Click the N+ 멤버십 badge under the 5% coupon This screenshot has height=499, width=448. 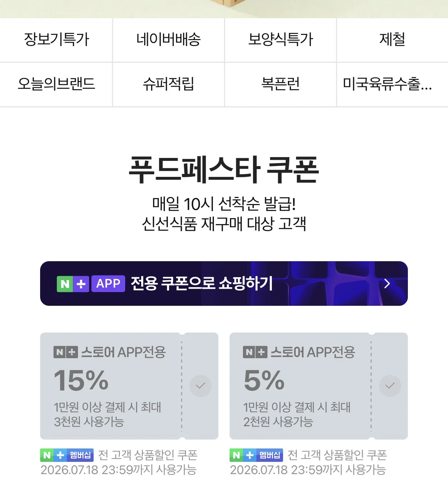256,455
